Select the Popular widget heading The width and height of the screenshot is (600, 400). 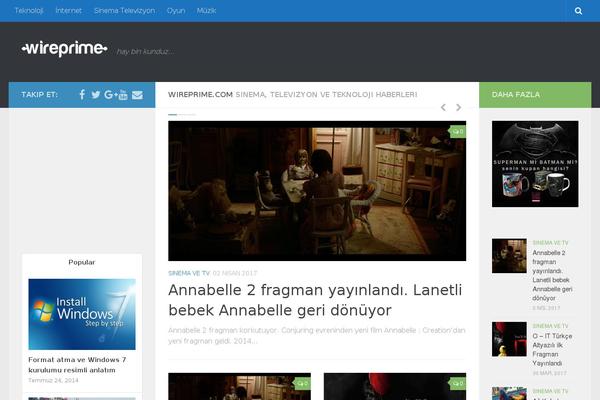82,262
